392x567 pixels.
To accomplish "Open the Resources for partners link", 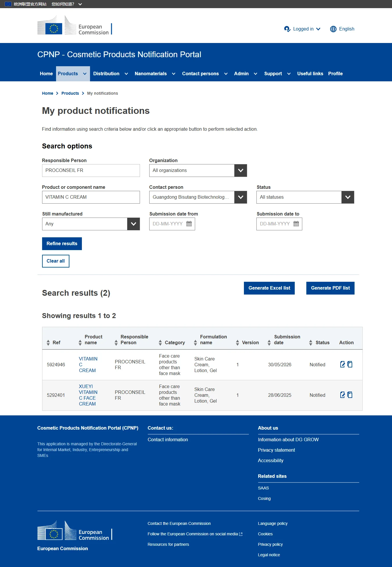I will click(168, 544).
